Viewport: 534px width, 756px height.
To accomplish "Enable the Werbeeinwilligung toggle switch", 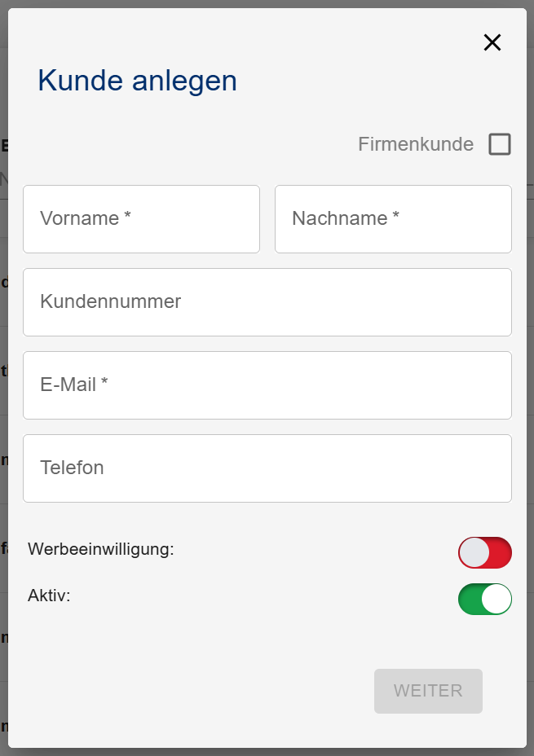I will tap(485, 552).
